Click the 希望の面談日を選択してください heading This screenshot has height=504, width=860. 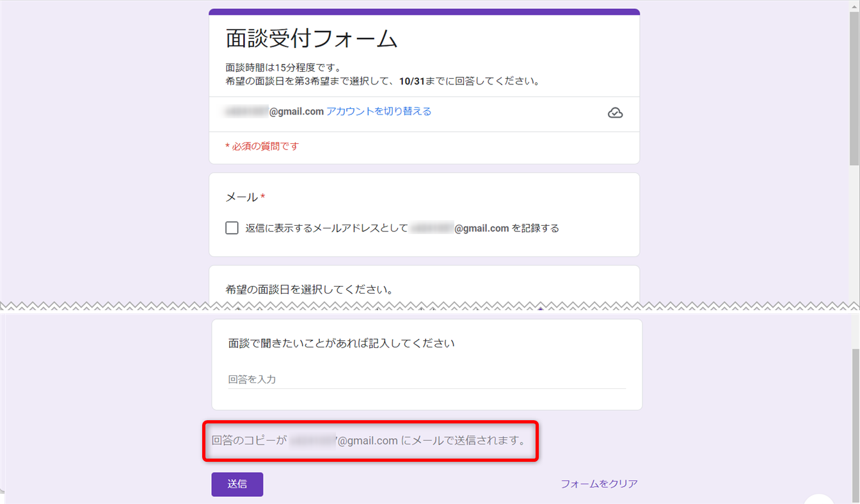[309, 290]
